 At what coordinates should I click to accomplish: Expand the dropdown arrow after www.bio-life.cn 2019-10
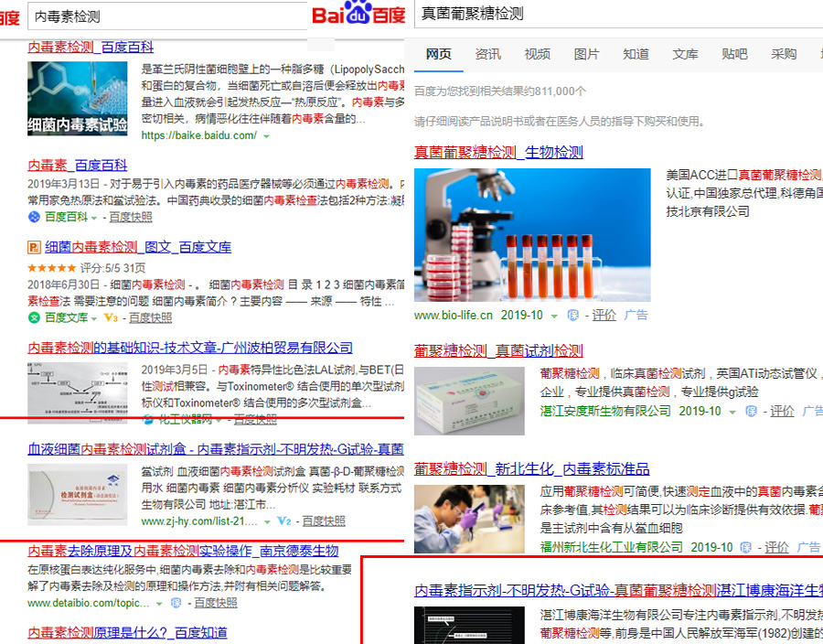[554, 316]
